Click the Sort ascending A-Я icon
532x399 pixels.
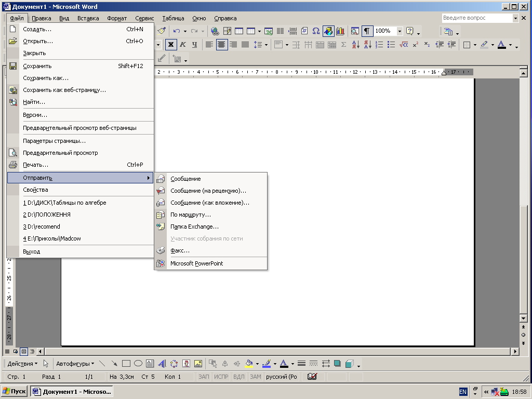pos(355,45)
